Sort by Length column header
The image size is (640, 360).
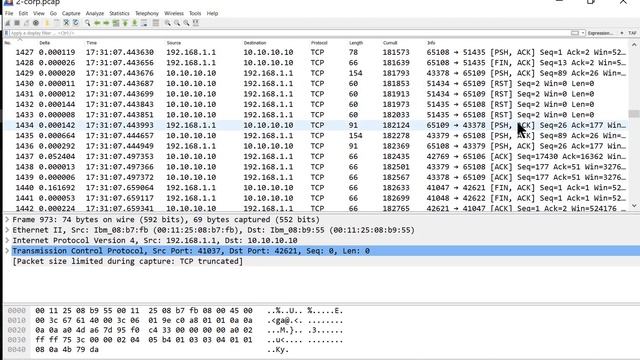(x=356, y=43)
